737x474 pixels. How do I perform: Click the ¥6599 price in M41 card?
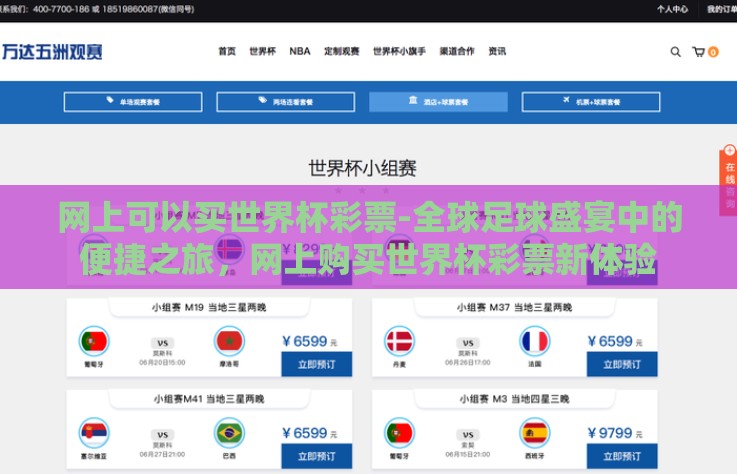[x=309, y=433]
